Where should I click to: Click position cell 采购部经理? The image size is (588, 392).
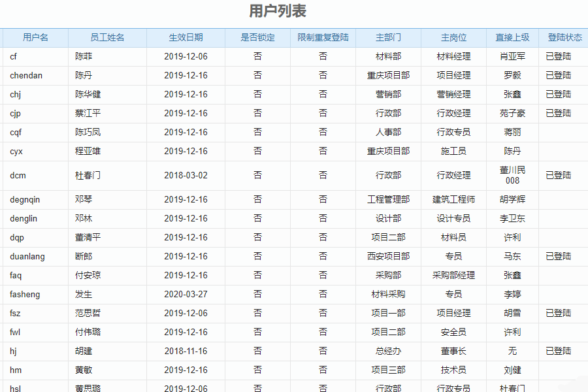pyautogui.click(x=454, y=275)
